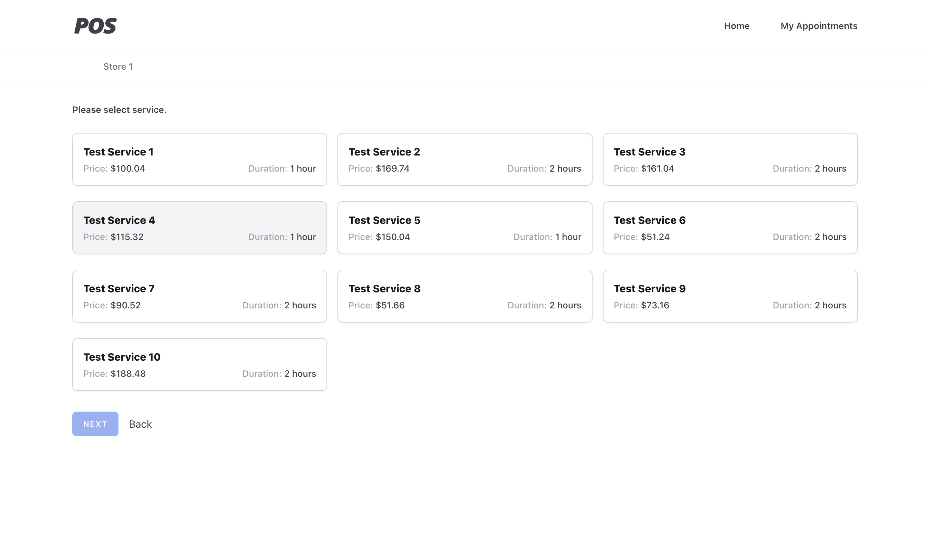Choose the Test Service 8 card
The width and height of the screenshot is (930, 560).
point(465,296)
